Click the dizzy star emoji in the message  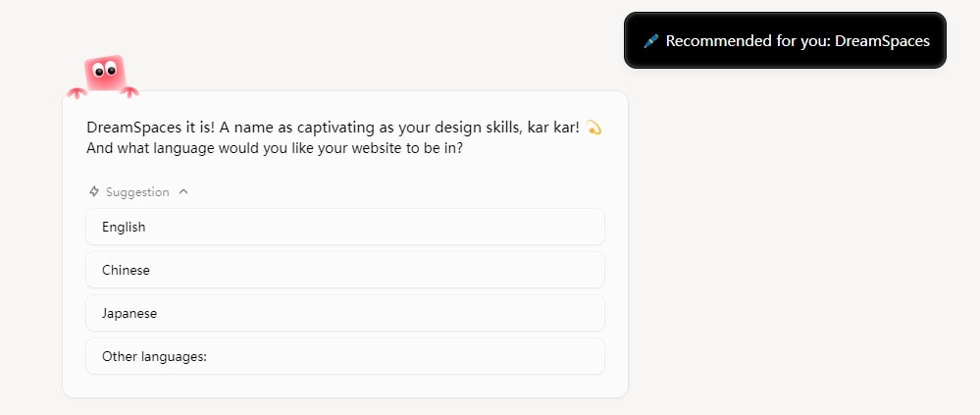(x=594, y=130)
